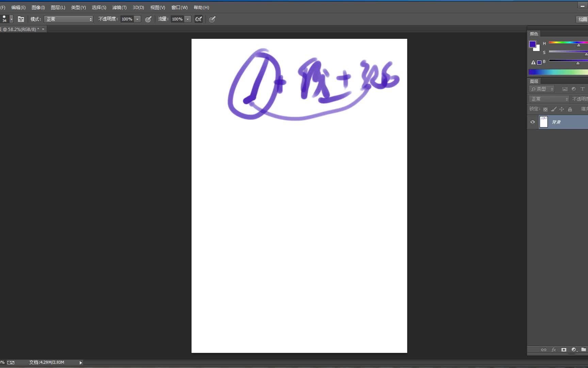Open the new adjustment layer menu
This screenshot has width=588, height=368.
pos(574,350)
